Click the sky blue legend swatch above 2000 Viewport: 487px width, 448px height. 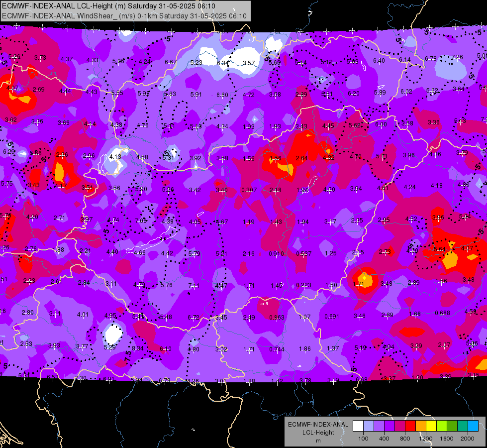pyautogui.click(x=473, y=426)
